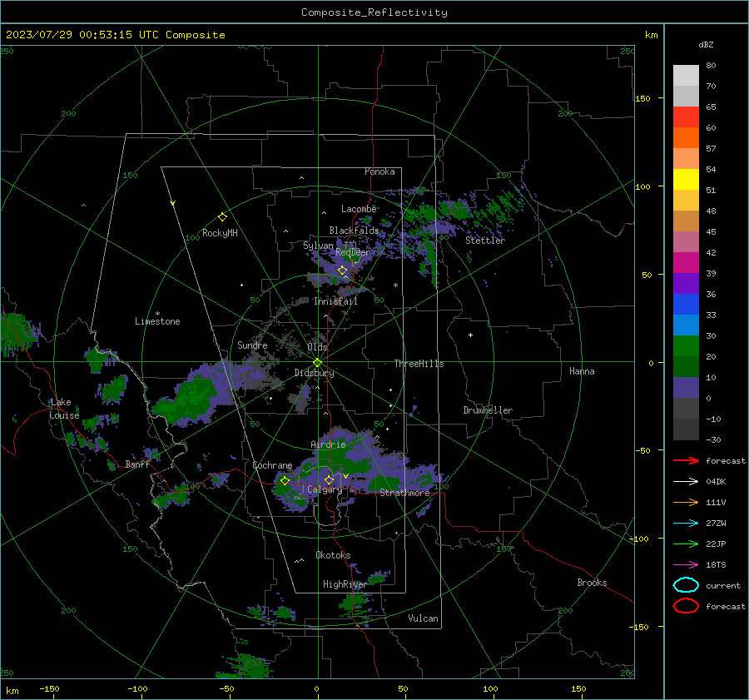The image size is (749, 700).
Task: Click the yellow radar-center diamond near Olds
Action: tap(317, 362)
